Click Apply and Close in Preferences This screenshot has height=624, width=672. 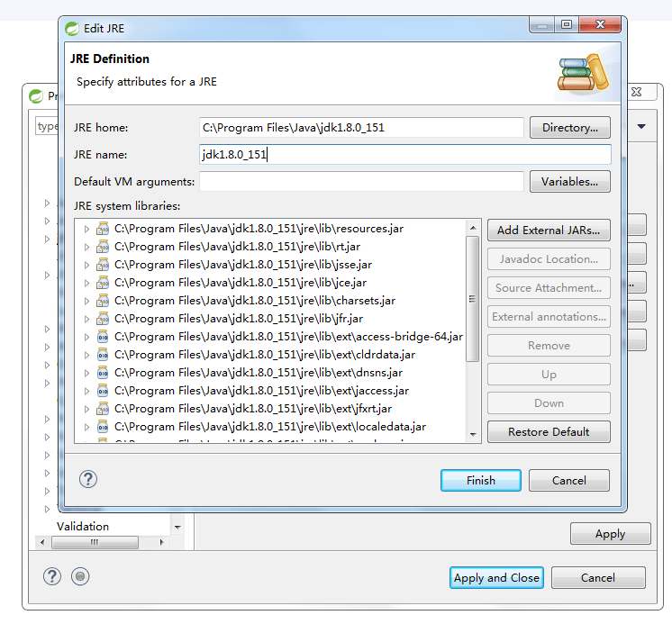496,578
